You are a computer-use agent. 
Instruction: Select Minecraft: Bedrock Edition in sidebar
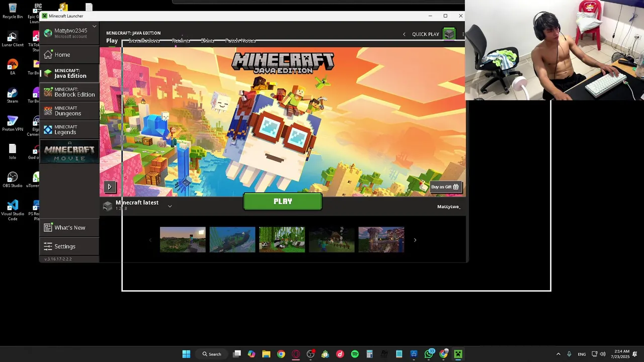pyautogui.click(x=69, y=92)
